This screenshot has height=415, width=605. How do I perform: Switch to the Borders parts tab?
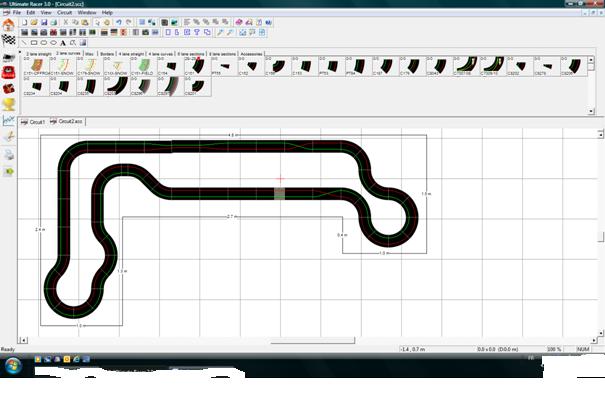point(107,53)
